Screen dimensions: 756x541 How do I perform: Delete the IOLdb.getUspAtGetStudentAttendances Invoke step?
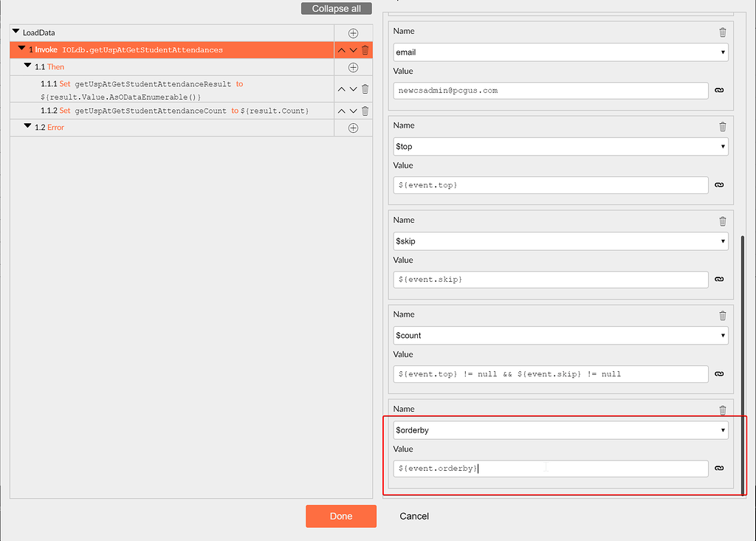(364, 49)
